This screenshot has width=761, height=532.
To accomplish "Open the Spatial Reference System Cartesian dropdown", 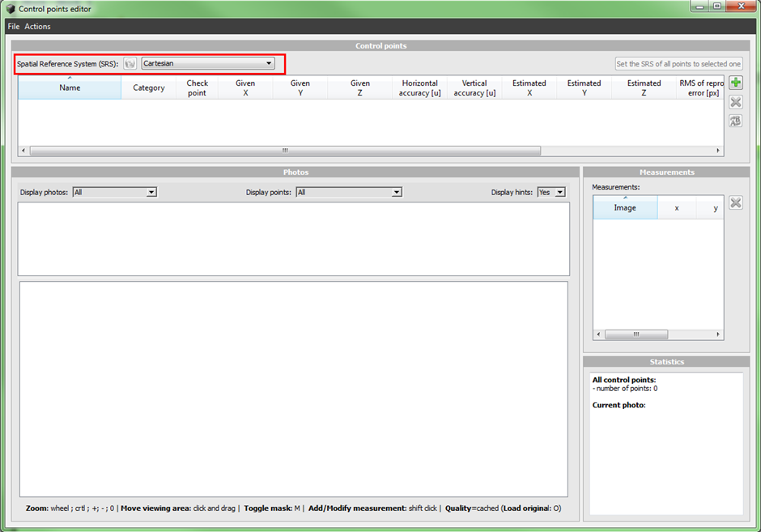I will pyautogui.click(x=208, y=63).
